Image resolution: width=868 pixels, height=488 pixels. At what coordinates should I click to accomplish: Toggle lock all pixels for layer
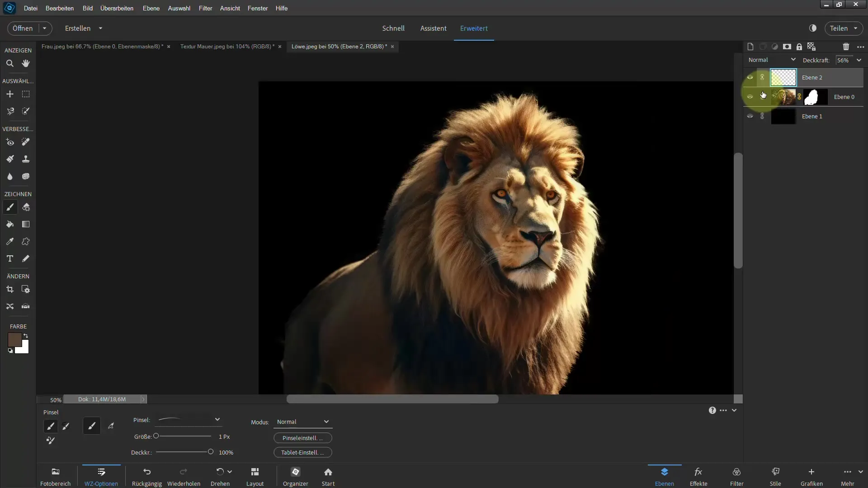tap(799, 47)
